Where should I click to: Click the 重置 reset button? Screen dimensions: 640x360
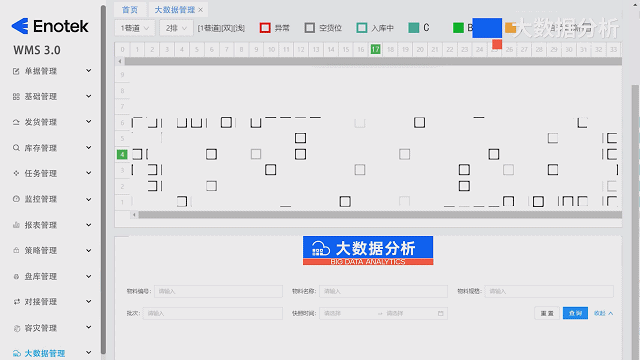coord(547,313)
